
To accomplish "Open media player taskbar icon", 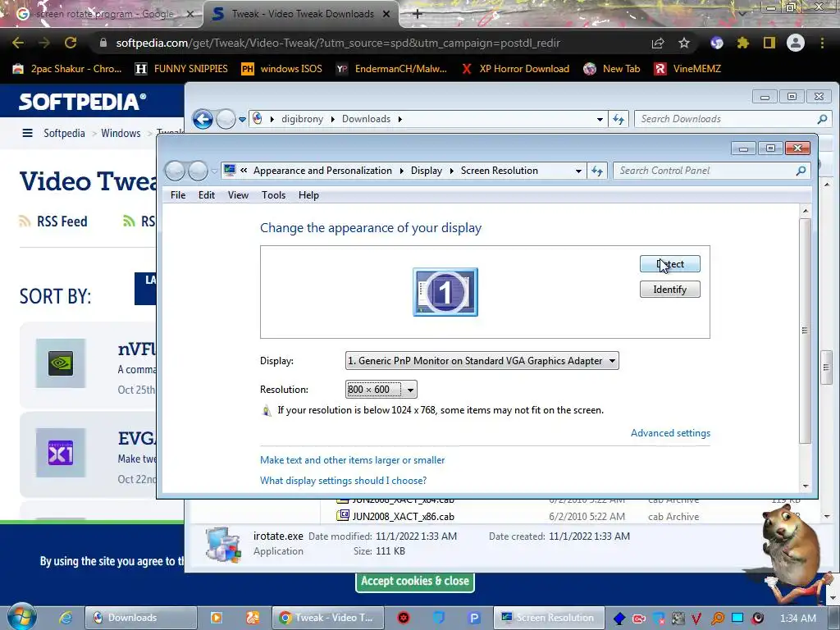I will pos(217,618).
